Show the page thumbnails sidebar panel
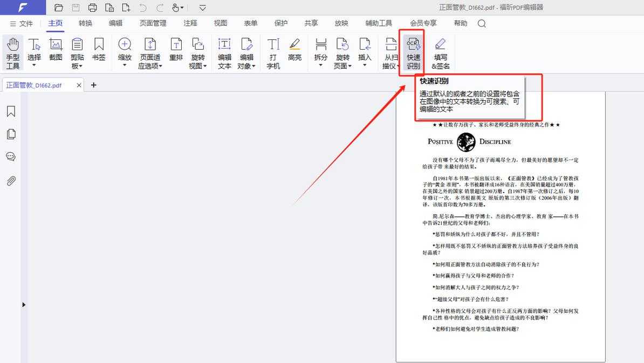 pos(11,134)
